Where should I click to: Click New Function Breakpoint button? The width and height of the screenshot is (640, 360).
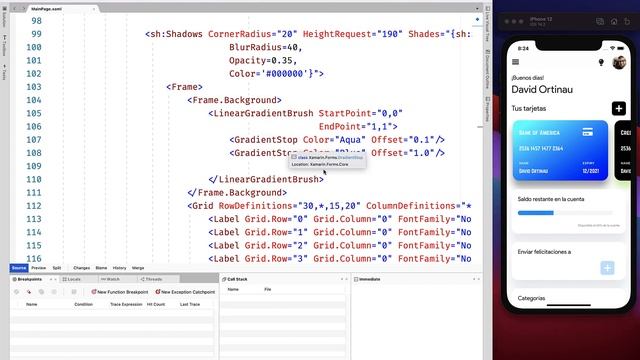click(120, 292)
